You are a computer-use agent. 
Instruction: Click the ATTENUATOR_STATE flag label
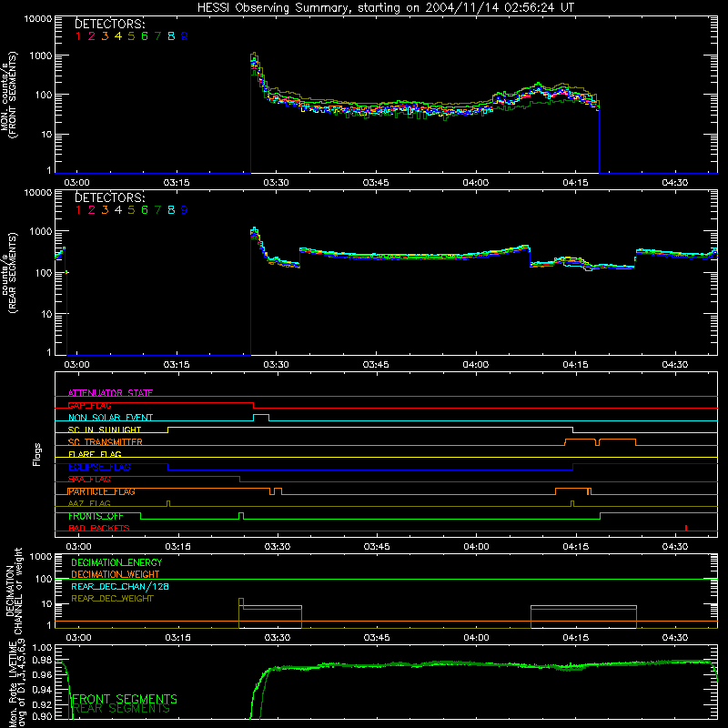pos(110,393)
